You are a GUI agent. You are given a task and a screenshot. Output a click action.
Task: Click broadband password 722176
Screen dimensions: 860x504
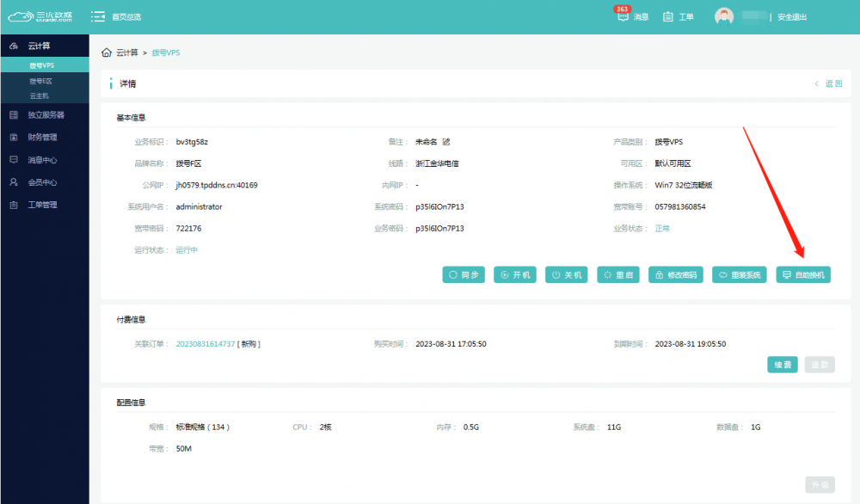click(188, 228)
